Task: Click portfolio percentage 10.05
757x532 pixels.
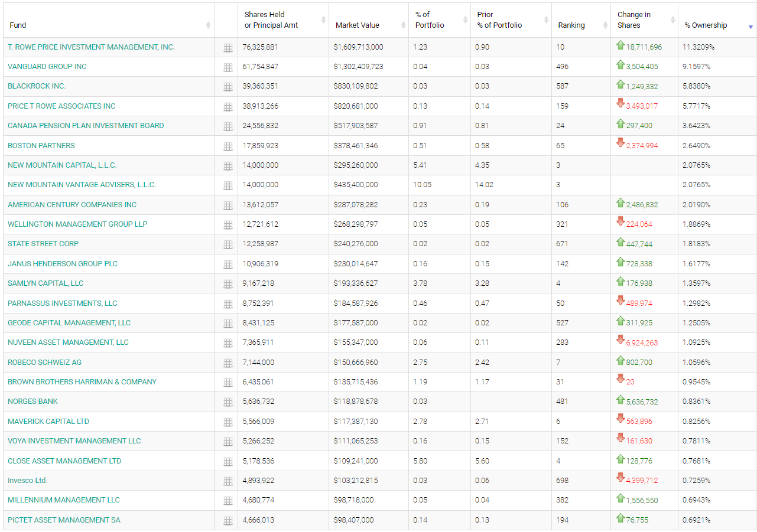Action: 422,185
